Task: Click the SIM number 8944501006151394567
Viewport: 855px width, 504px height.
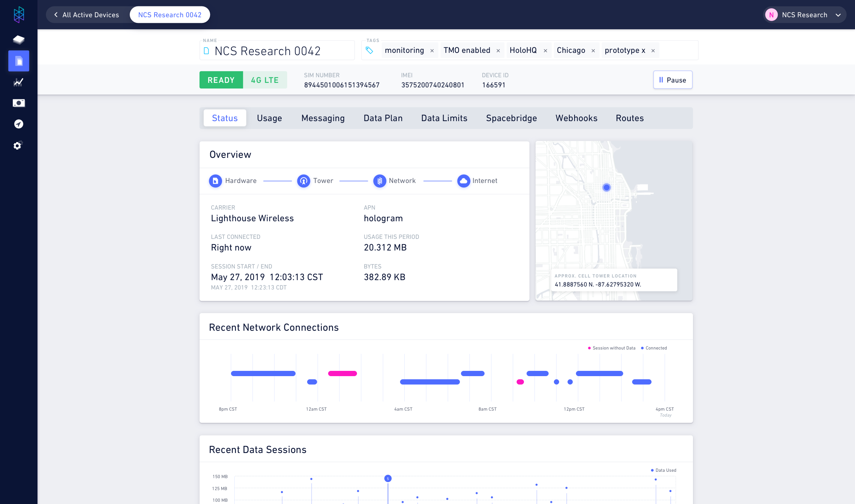Action: [342, 85]
